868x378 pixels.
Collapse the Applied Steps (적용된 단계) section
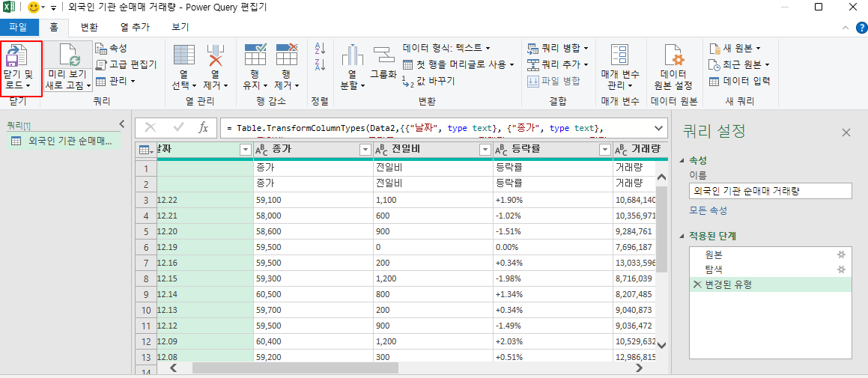pyautogui.click(x=681, y=237)
